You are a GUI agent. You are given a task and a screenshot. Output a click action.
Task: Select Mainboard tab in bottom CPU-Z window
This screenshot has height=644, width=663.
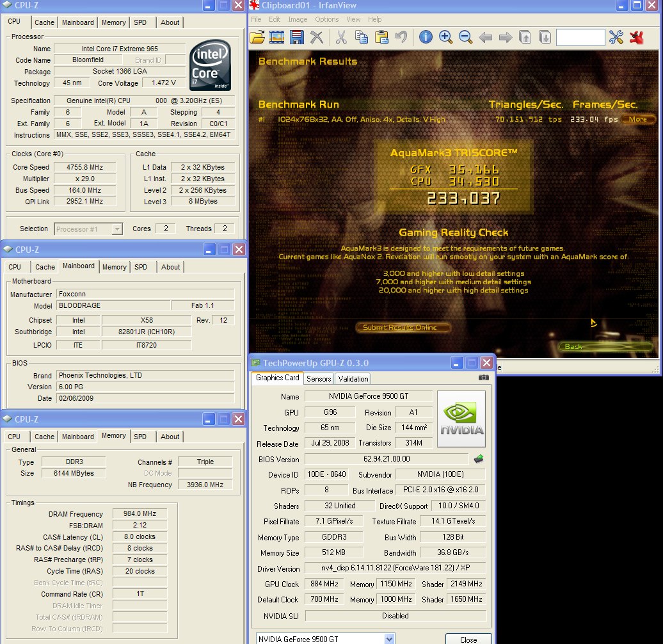tap(78, 437)
